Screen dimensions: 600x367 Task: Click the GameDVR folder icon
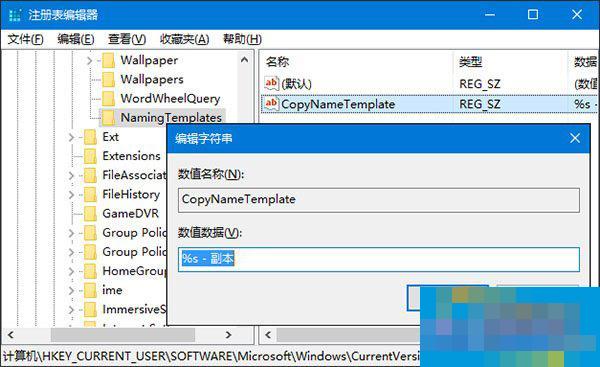90,214
